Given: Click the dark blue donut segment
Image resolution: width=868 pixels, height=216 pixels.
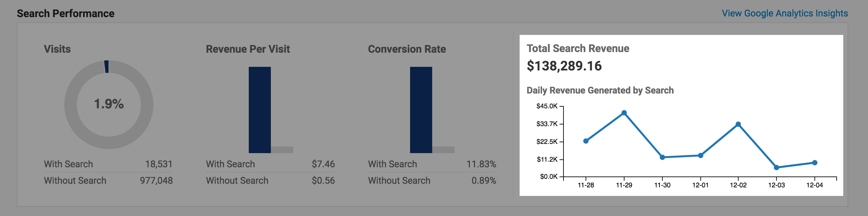Looking at the screenshot, I should coord(107,67).
